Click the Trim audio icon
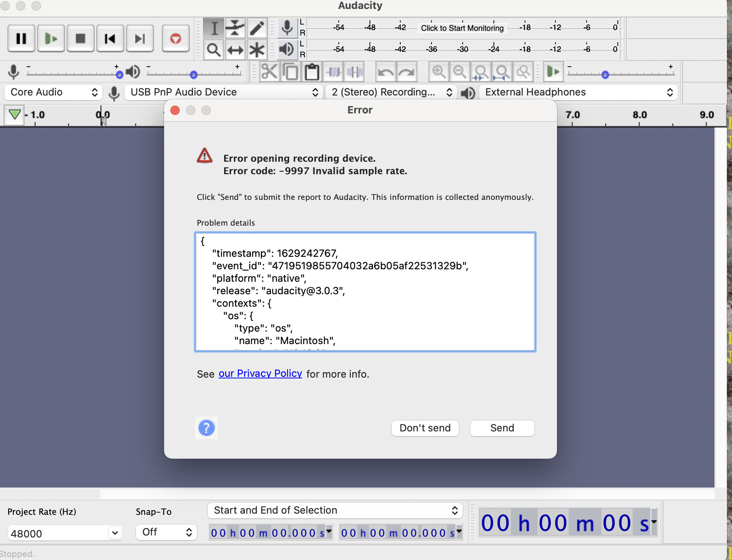The height and width of the screenshot is (560, 732). [333, 72]
